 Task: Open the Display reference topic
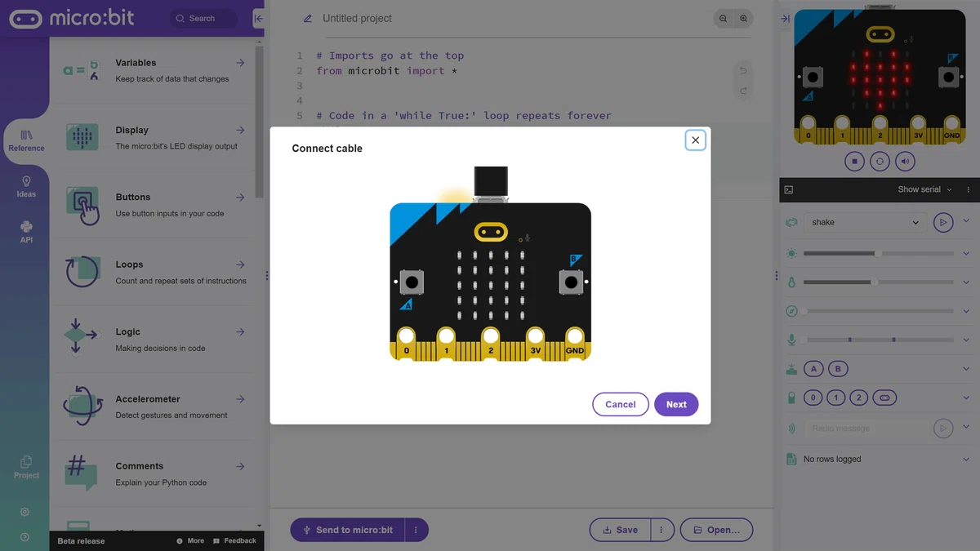tap(153, 138)
